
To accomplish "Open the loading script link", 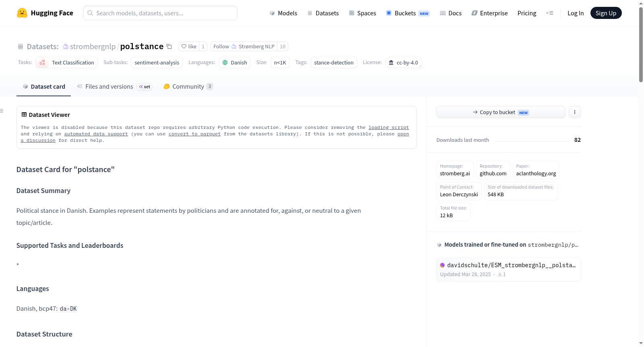I will click(x=388, y=127).
